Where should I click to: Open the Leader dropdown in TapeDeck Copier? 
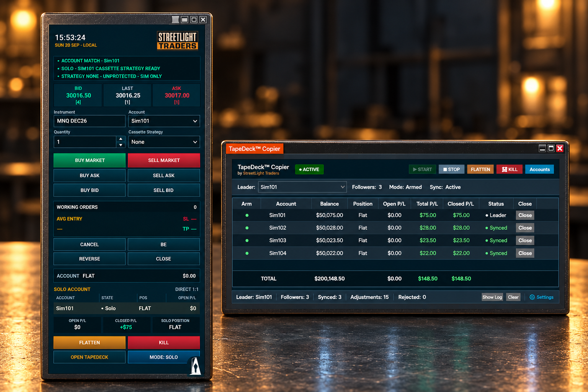pyautogui.click(x=302, y=187)
